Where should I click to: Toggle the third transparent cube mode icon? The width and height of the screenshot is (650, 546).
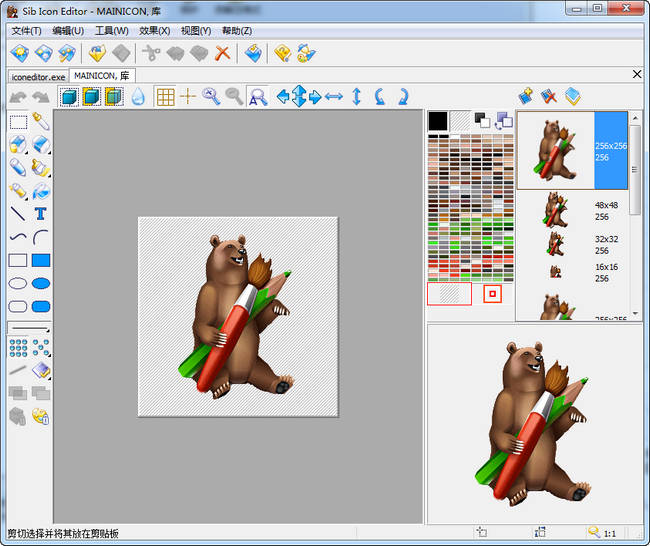[x=114, y=97]
